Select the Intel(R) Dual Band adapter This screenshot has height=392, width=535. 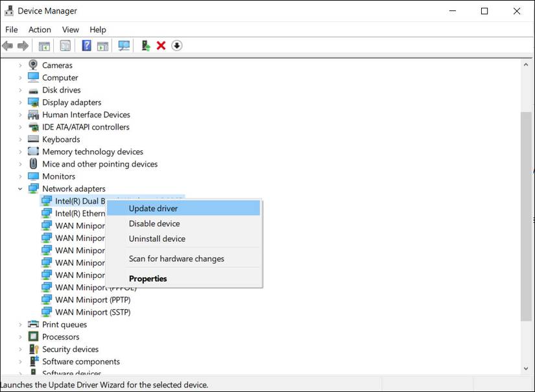click(x=80, y=201)
